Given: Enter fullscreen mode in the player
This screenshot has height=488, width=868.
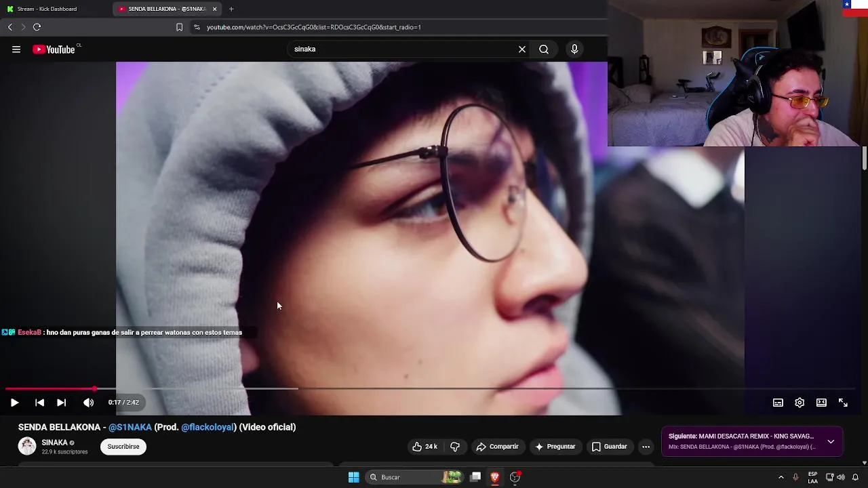Looking at the screenshot, I should [843, 403].
